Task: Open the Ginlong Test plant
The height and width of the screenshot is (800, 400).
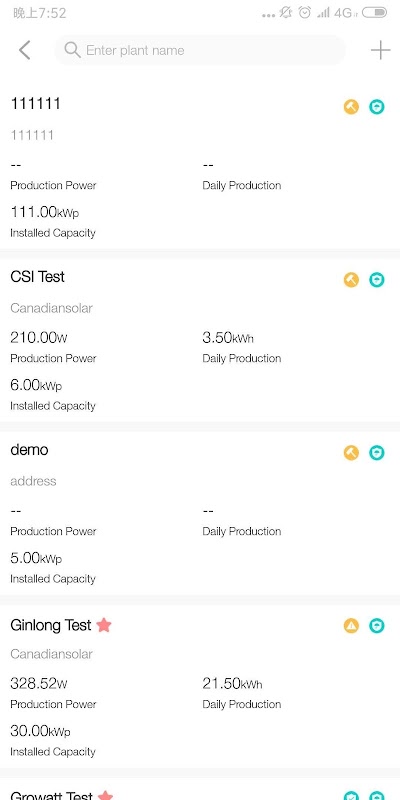Action: click(x=200, y=686)
